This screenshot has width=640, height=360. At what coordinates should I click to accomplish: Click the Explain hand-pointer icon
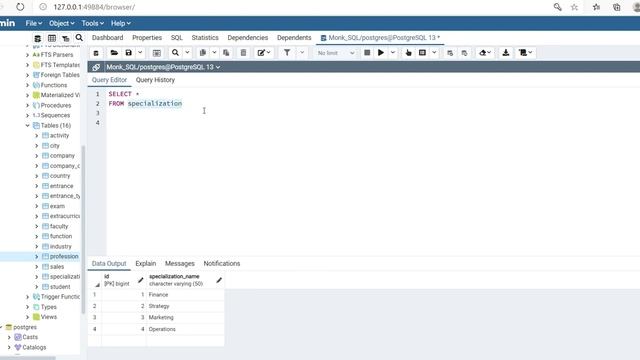[x=408, y=53]
